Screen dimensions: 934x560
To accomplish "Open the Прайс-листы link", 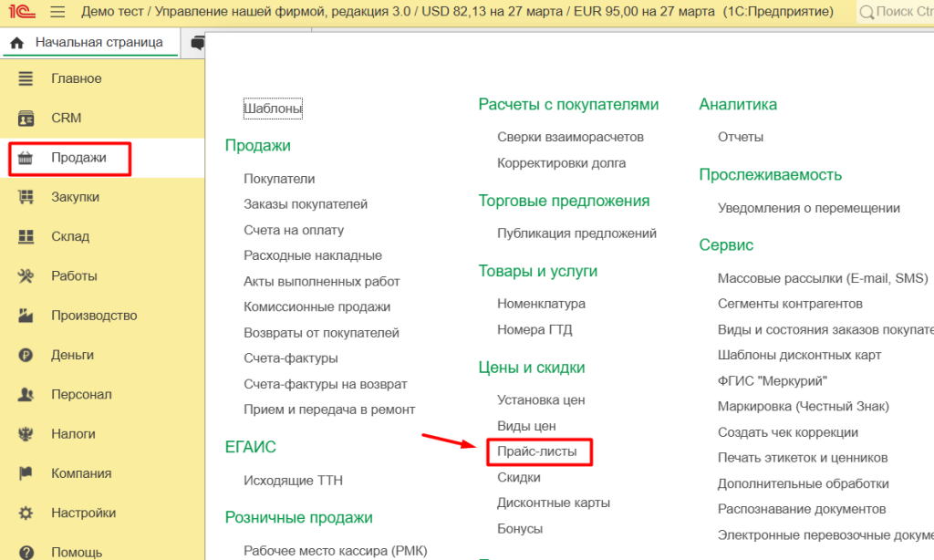I will 537,451.
